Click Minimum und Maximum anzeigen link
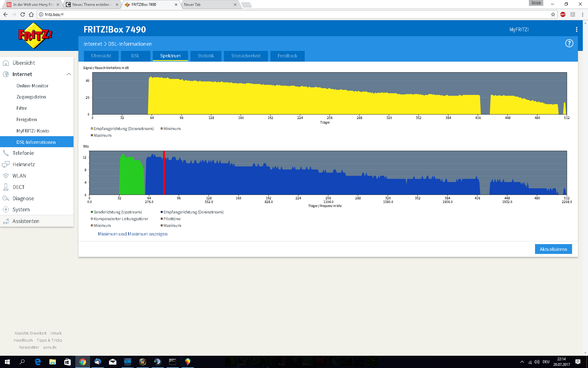 [x=133, y=234]
